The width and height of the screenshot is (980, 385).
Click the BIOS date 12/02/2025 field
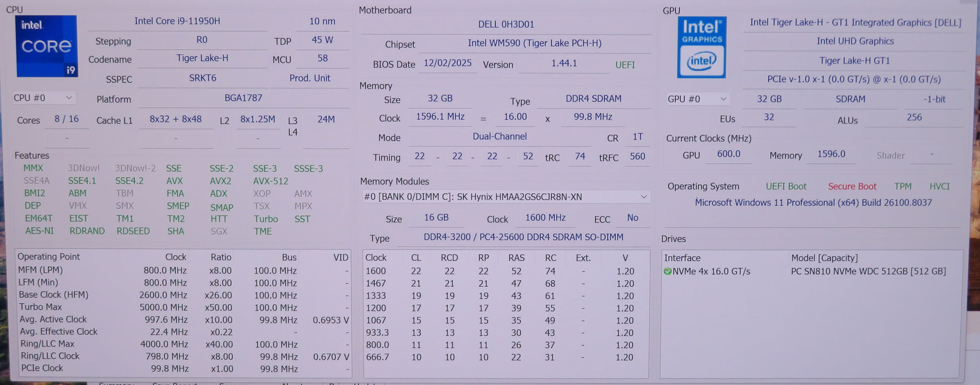[447, 63]
